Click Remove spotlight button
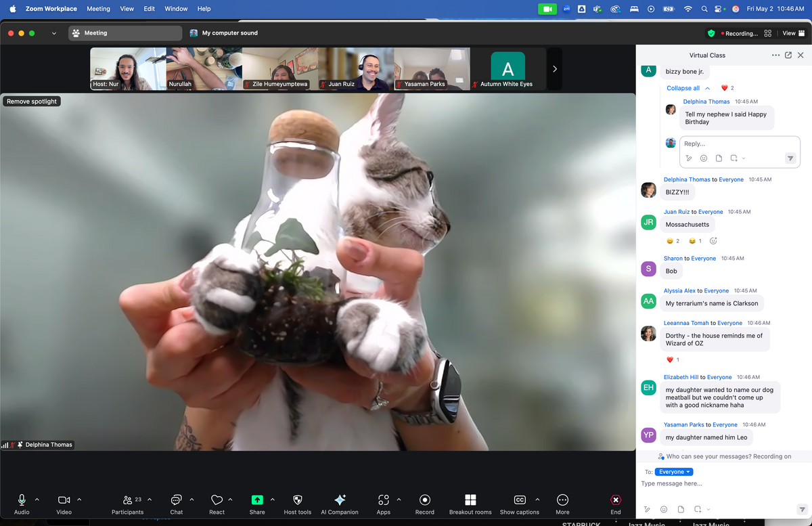This screenshot has height=526, width=812. (32, 101)
